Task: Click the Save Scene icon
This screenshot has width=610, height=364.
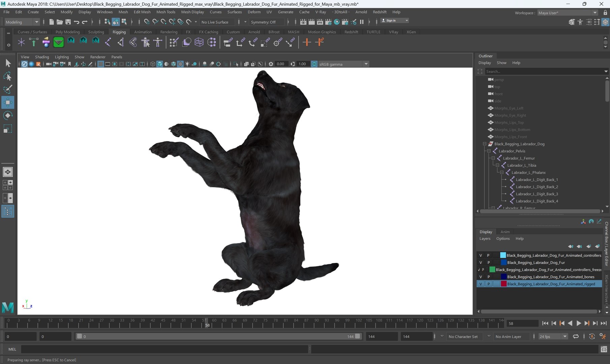Action: click(68, 22)
